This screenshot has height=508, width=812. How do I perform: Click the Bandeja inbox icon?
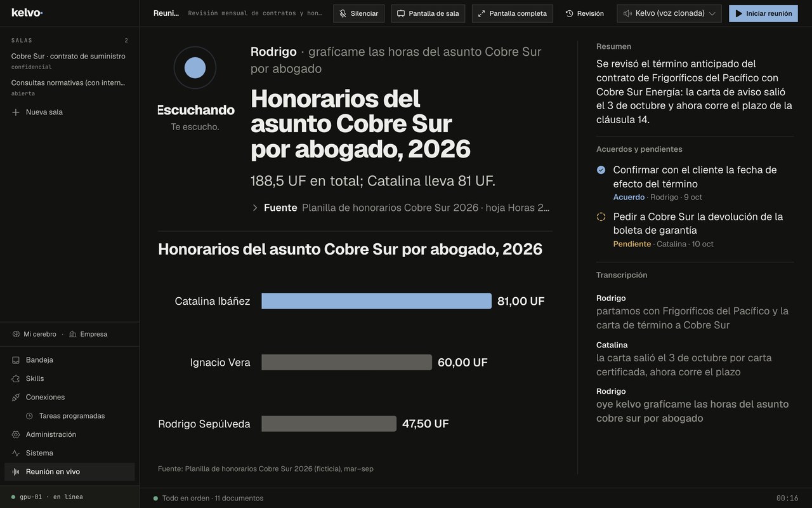pyautogui.click(x=16, y=360)
